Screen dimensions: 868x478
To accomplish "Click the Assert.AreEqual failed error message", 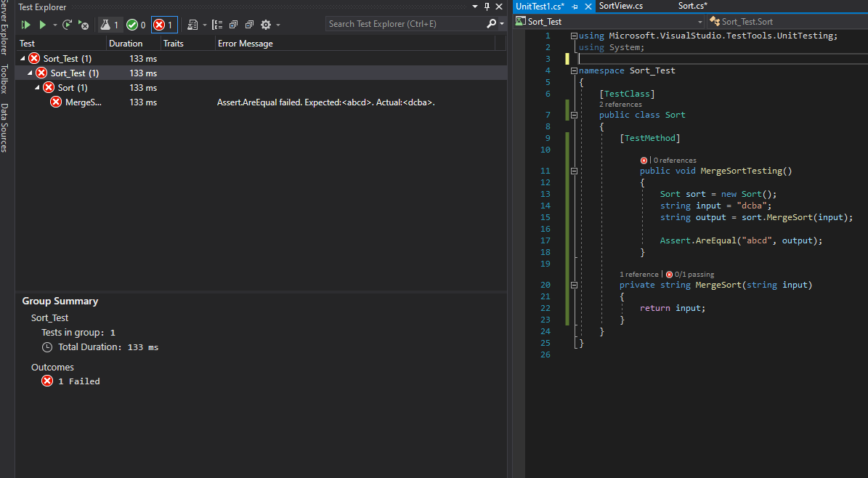I will tap(325, 102).
